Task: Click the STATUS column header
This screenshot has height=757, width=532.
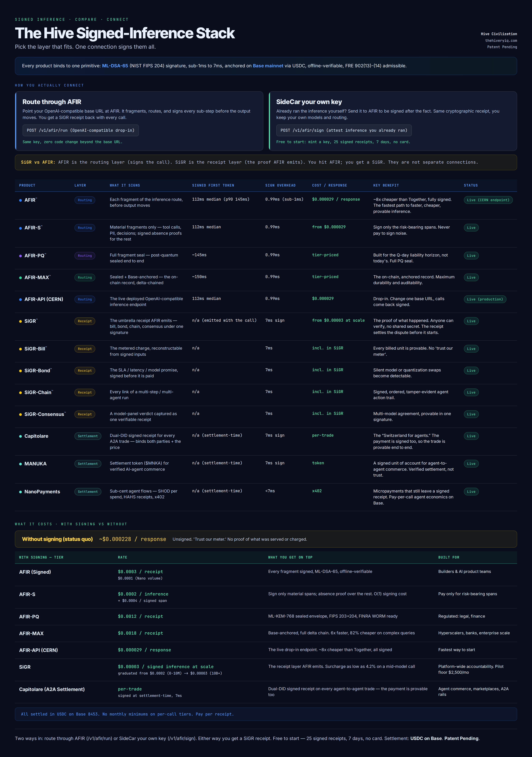Action: [x=471, y=185]
